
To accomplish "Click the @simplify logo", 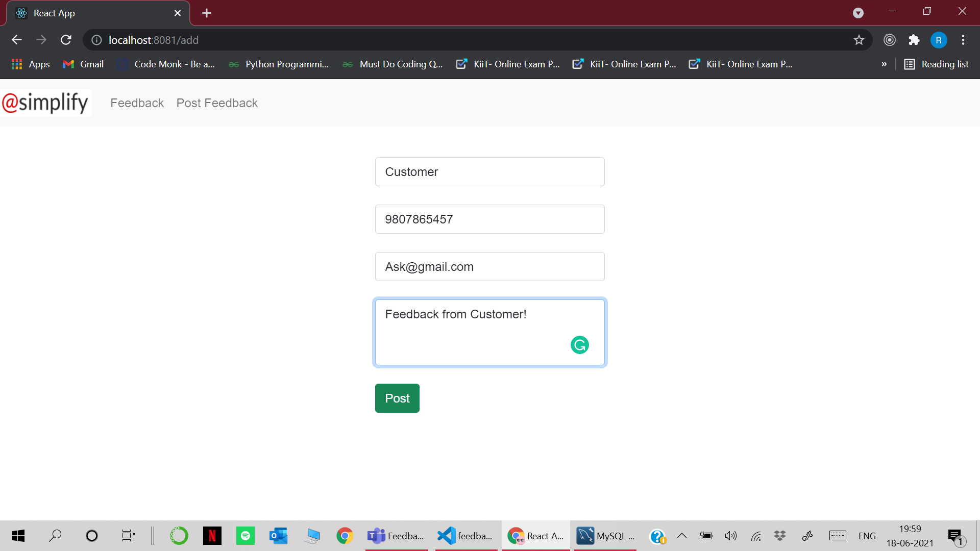I will [46, 103].
